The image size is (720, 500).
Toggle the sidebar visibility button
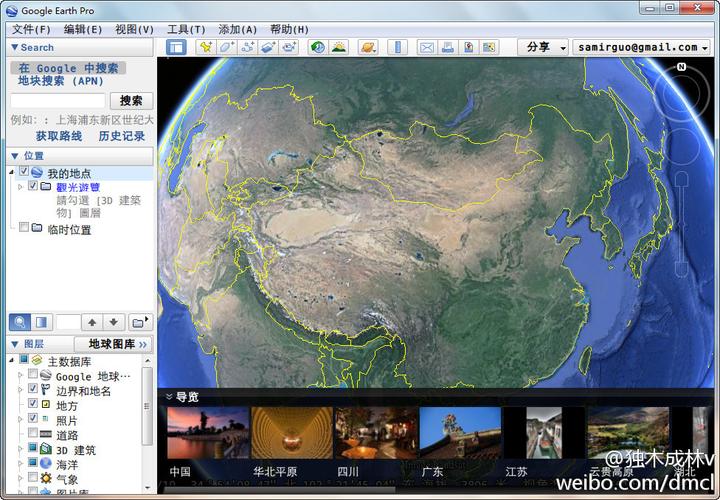pos(176,47)
